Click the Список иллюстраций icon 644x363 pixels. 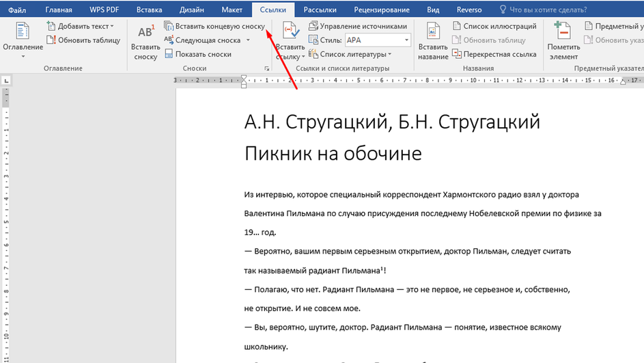[457, 26]
